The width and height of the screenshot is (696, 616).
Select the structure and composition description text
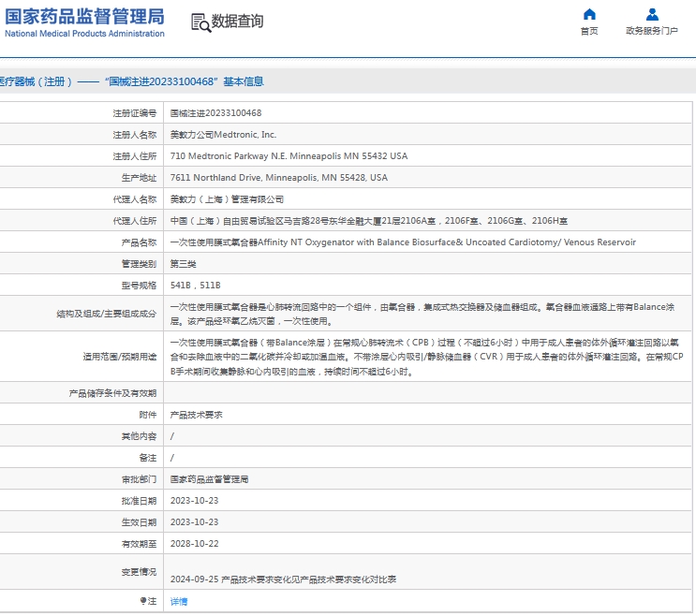coord(422,314)
